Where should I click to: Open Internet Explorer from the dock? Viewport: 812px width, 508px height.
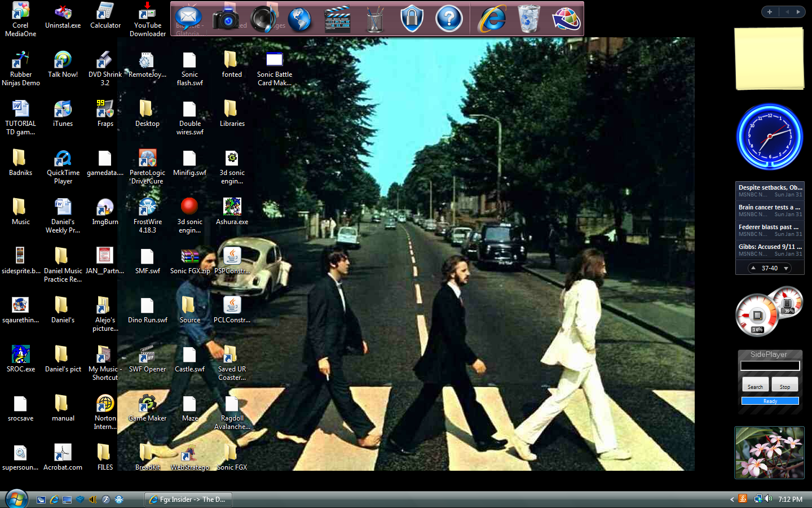pos(491,19)
